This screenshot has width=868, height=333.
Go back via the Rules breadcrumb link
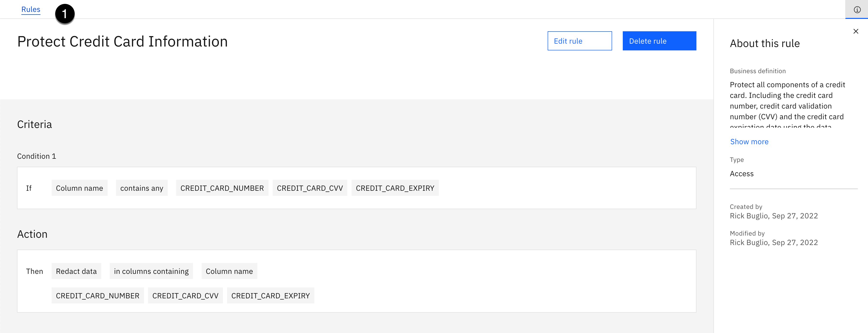click(31, 9)
